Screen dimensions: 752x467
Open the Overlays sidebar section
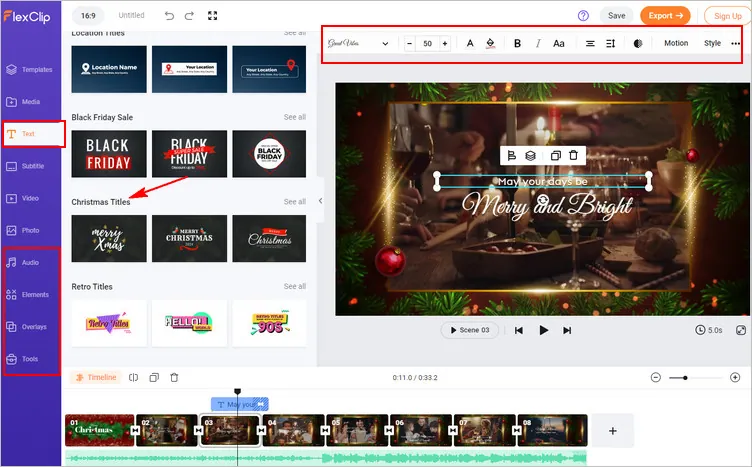[x=27, y=327]
